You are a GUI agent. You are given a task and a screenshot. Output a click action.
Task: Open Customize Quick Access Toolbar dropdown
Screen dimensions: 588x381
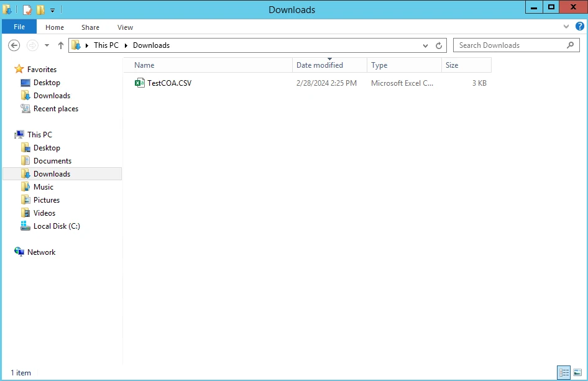(52, 10)
